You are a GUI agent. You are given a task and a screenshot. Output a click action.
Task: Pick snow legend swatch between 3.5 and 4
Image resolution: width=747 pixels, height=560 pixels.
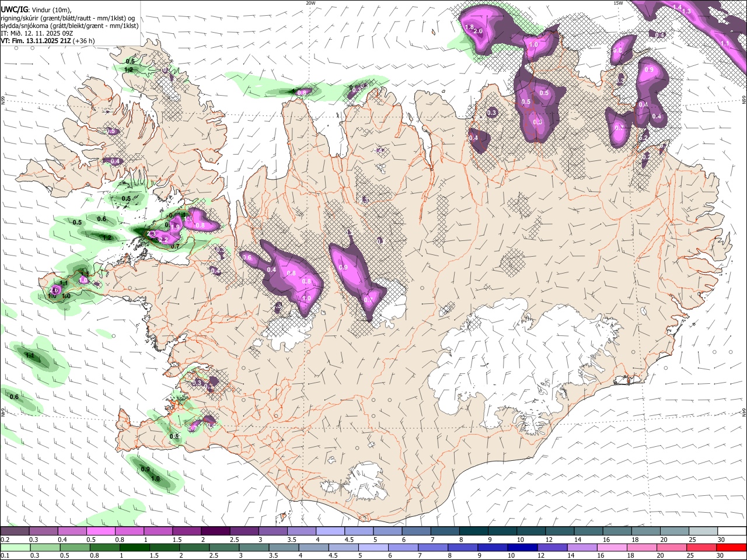pyautogui.click(x=301, y=531)
